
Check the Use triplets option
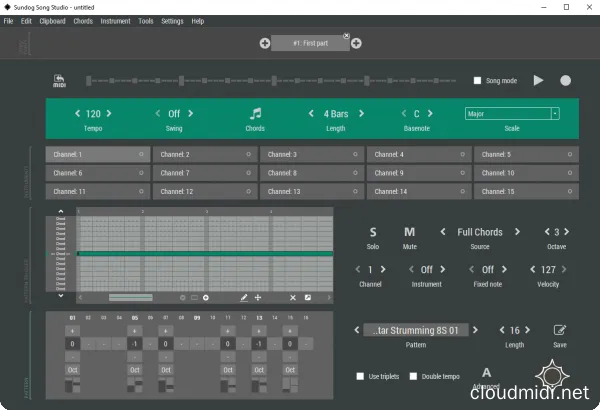pos(359,376)
